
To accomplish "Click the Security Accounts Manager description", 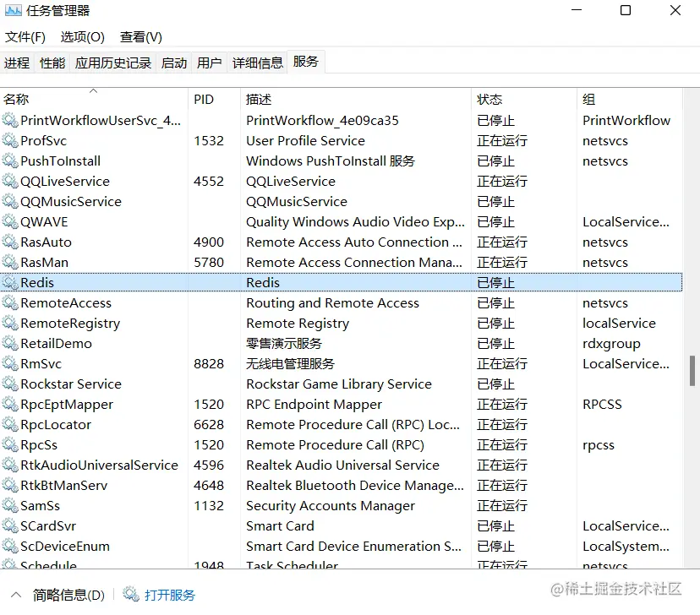I will click(331, 506).
